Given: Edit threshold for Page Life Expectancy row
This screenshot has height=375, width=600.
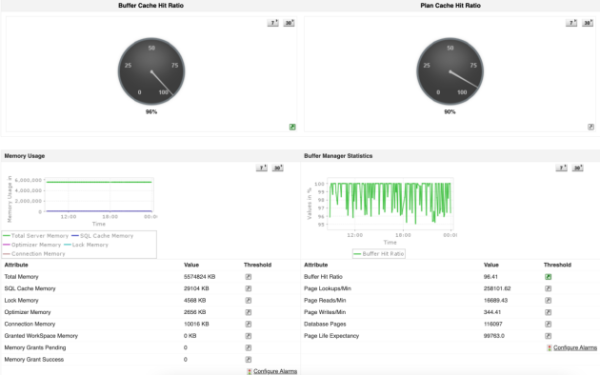Looking at the screenshot, I should click(548, 336).
